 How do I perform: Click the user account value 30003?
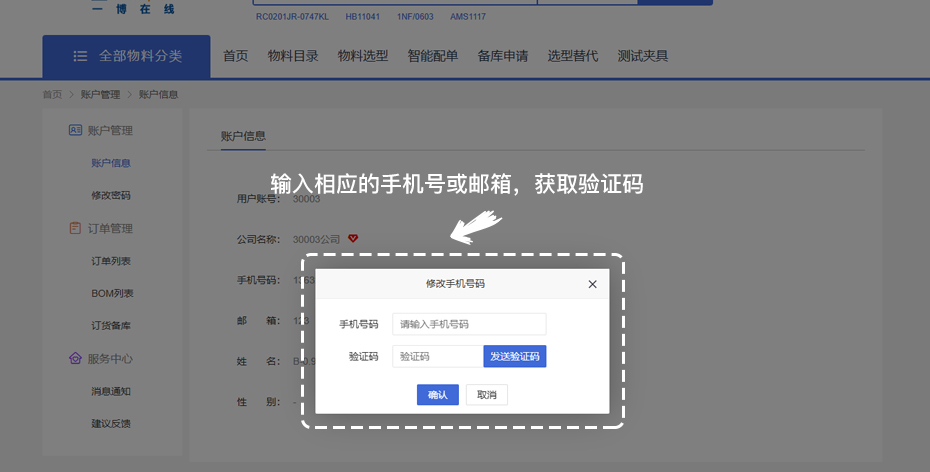pos(307,199)
